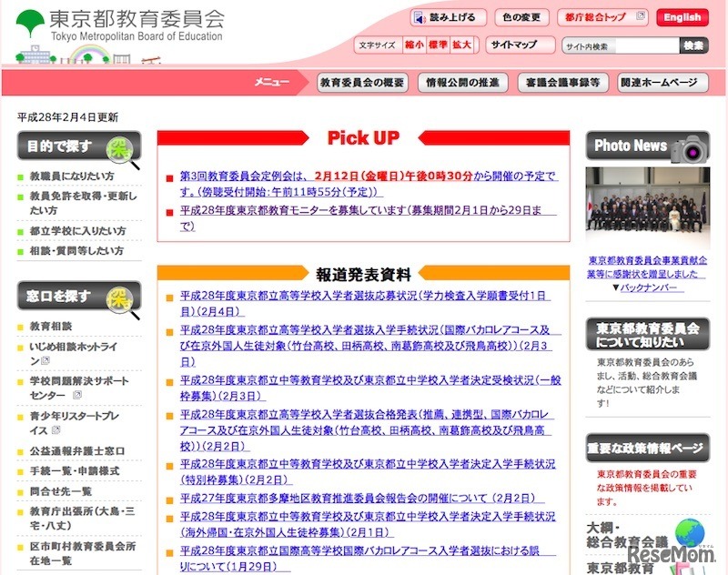
Task: Open 大綱・総合教育会議 globe banner
Action: coord(648,535)
